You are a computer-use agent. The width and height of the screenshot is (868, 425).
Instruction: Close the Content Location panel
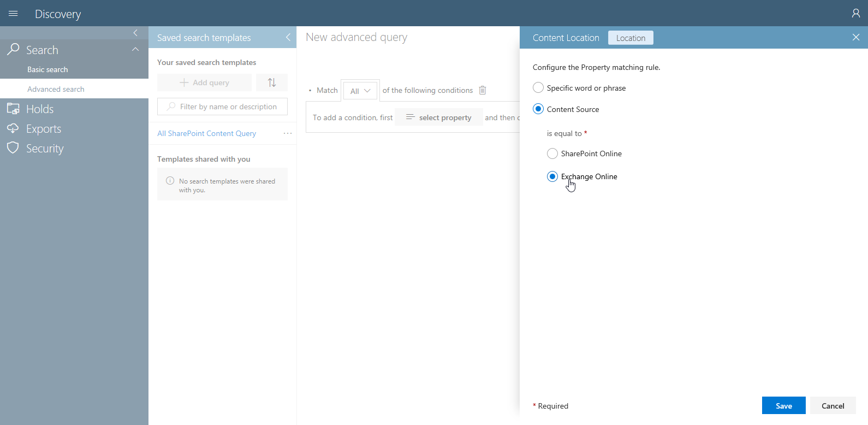(x=855, y=37)
